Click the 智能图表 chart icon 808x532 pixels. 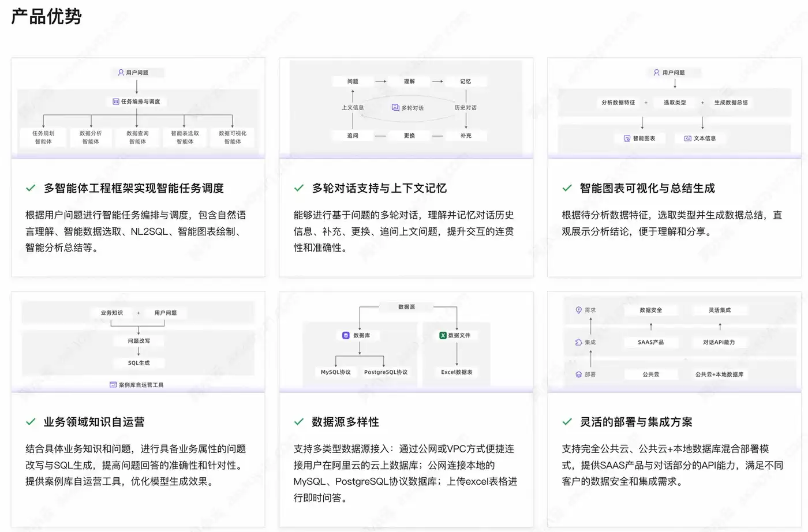[x=627, y=138]
